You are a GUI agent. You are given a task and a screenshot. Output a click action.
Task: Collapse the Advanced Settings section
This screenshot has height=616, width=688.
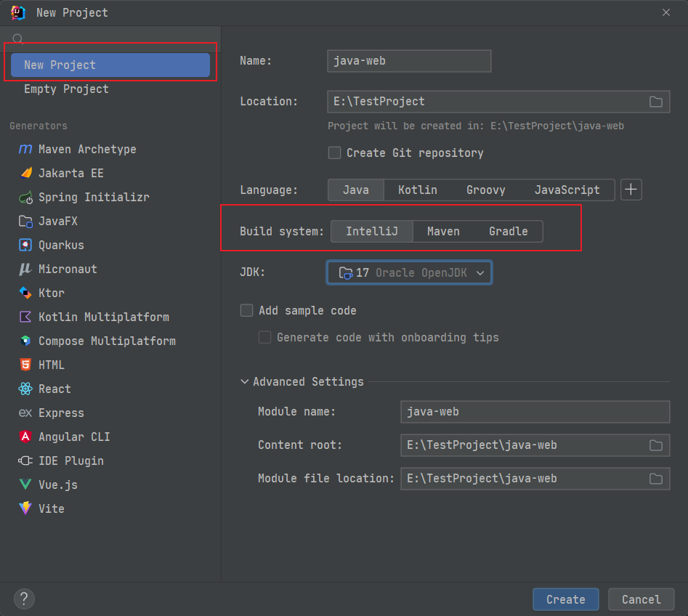click(x=244, y=381)
